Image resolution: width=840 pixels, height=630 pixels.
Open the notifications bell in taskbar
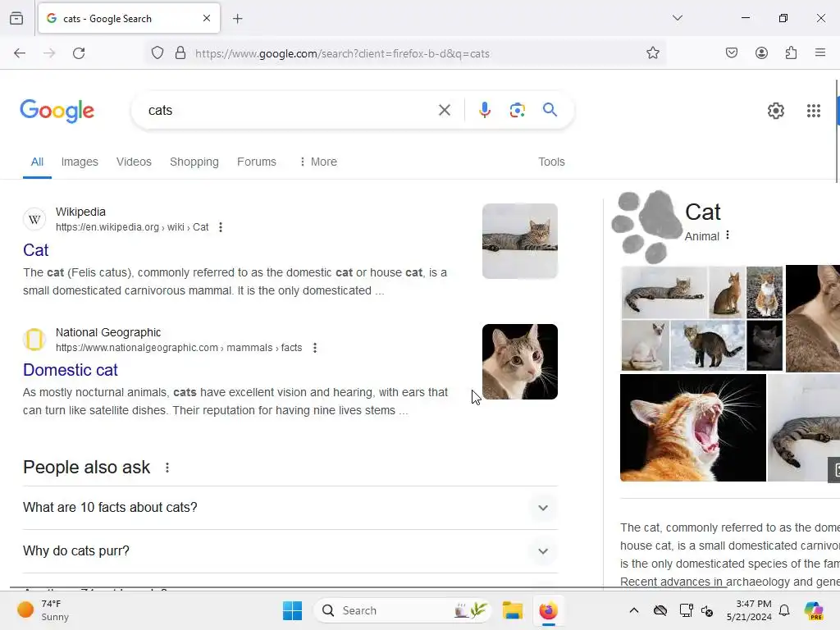coord(783,610)
